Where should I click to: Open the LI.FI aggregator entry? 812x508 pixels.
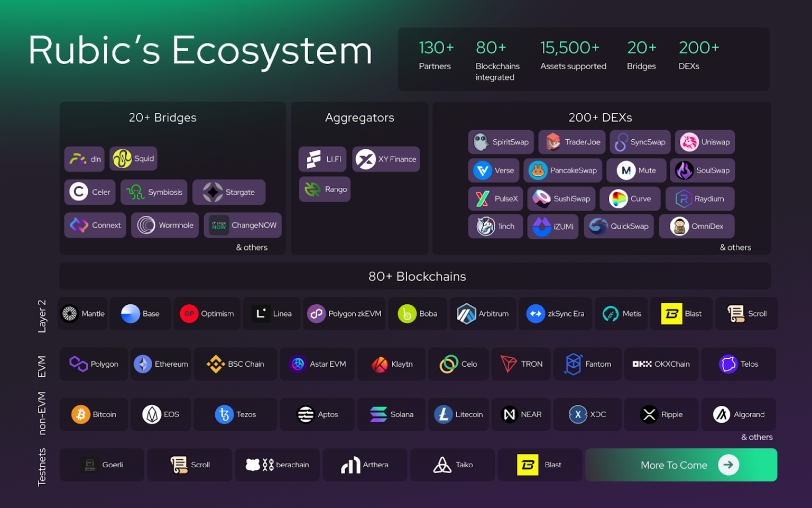322,159
